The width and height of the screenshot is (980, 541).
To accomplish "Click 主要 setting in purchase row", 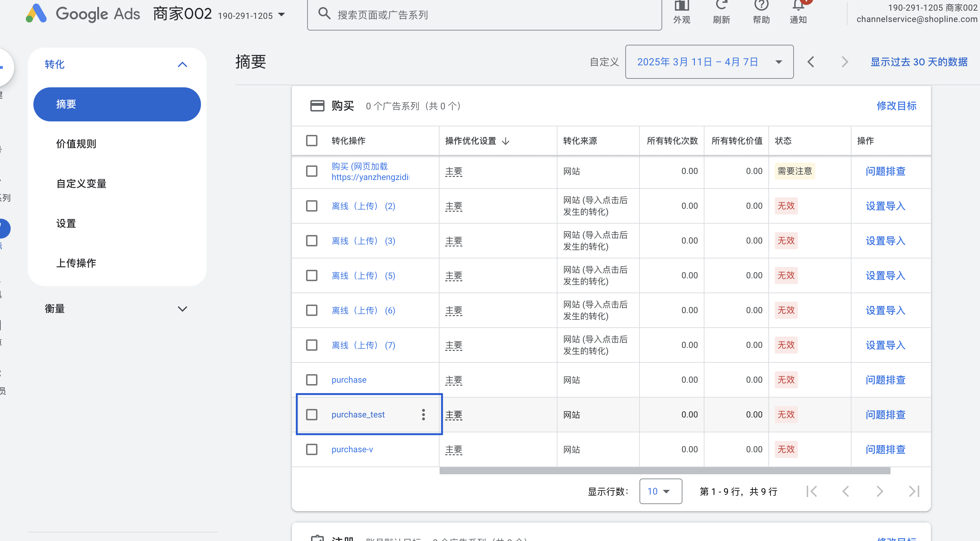I will (453, 380).
